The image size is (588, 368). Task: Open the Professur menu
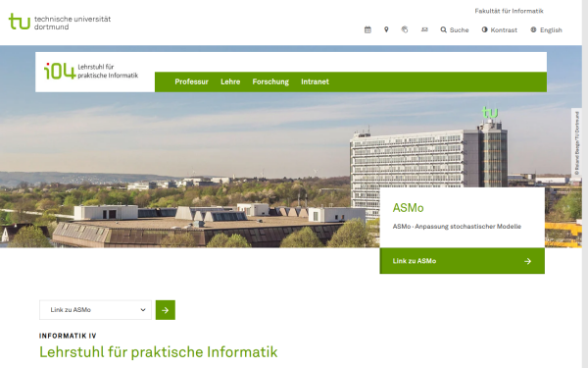[191, 81]
